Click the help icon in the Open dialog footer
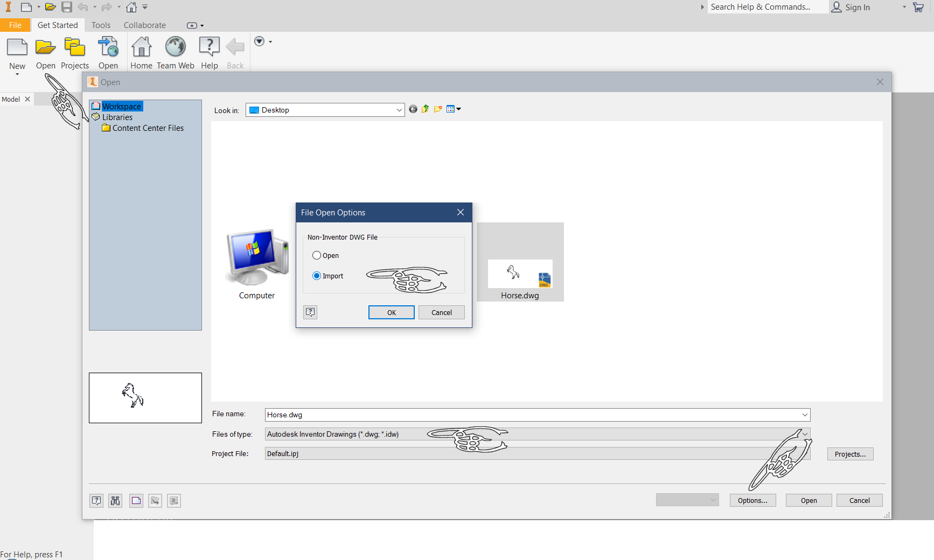 point(96,501)
